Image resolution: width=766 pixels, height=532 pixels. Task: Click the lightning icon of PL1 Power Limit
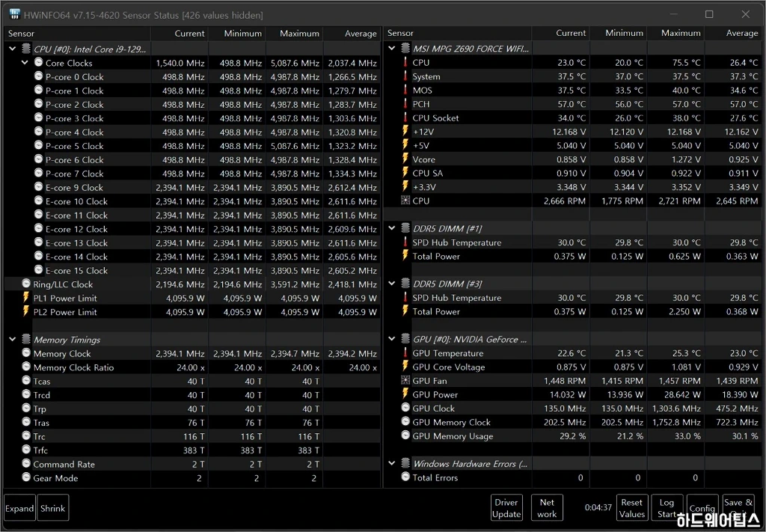coord(26,298)
